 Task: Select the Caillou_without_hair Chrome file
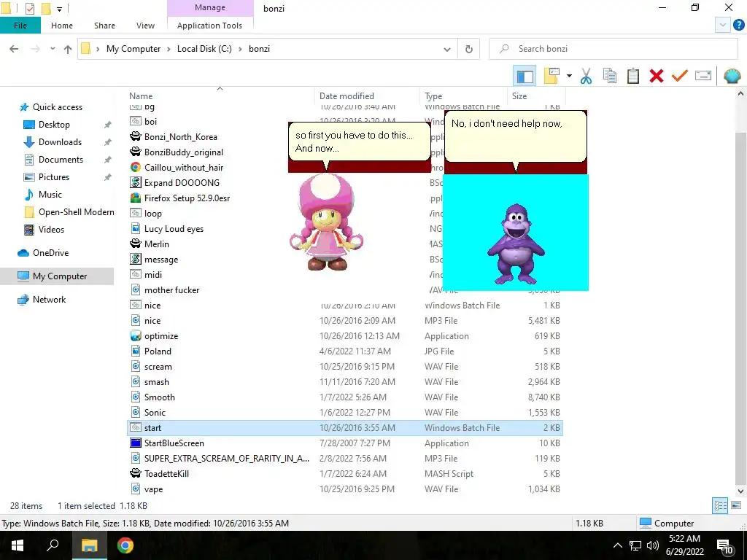(x=183, y=168)
